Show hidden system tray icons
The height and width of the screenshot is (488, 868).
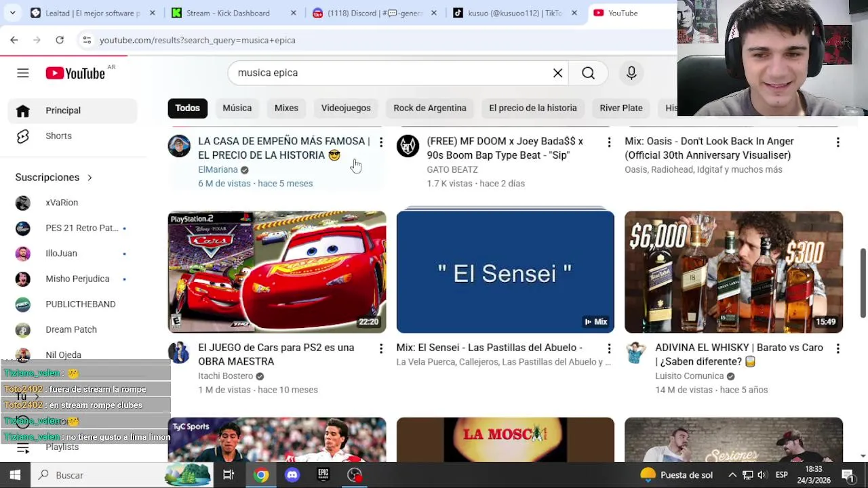click(x=732, y=475)
